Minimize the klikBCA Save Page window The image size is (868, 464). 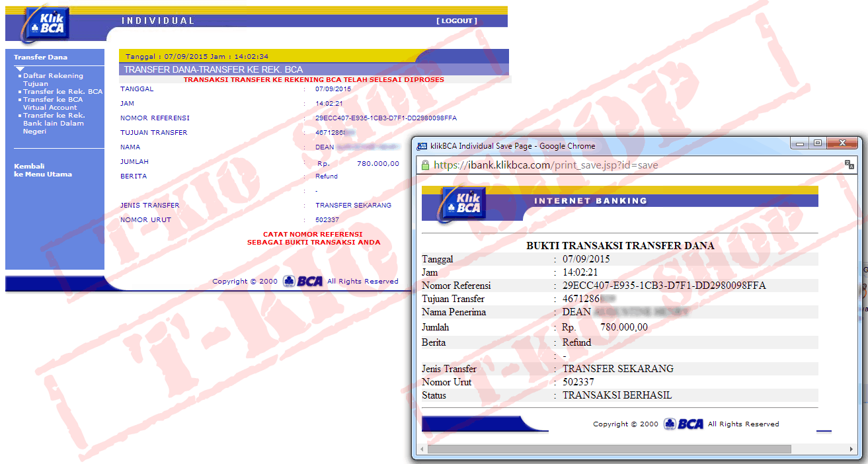[801, 143]
